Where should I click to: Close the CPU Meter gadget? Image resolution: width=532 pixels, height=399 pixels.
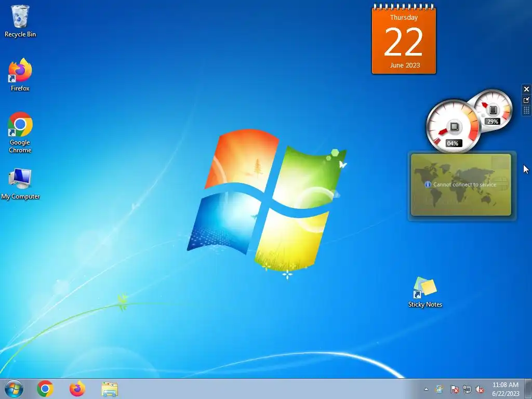(x=526, y=89)
